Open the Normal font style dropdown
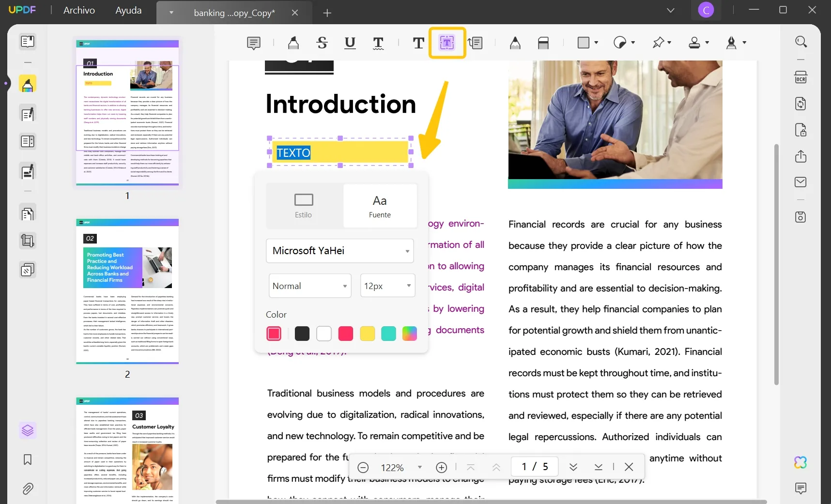831x504 pixels. click(310, 286)
